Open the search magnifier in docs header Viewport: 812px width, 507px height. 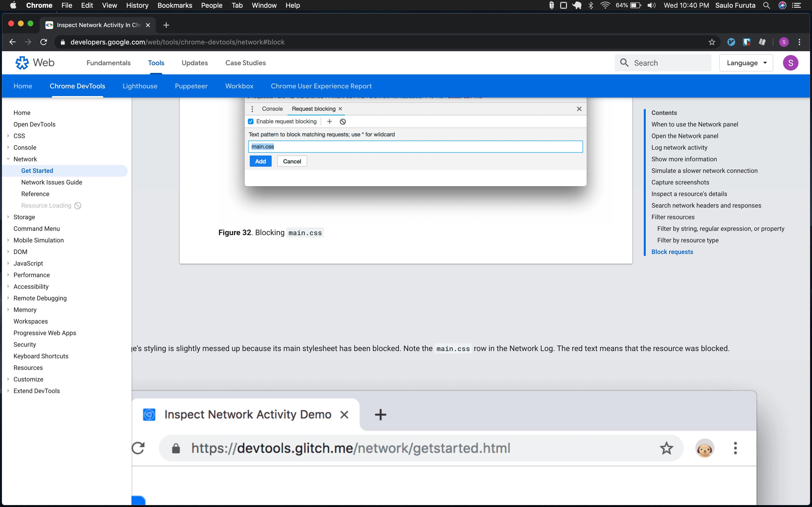click(624, 63)
